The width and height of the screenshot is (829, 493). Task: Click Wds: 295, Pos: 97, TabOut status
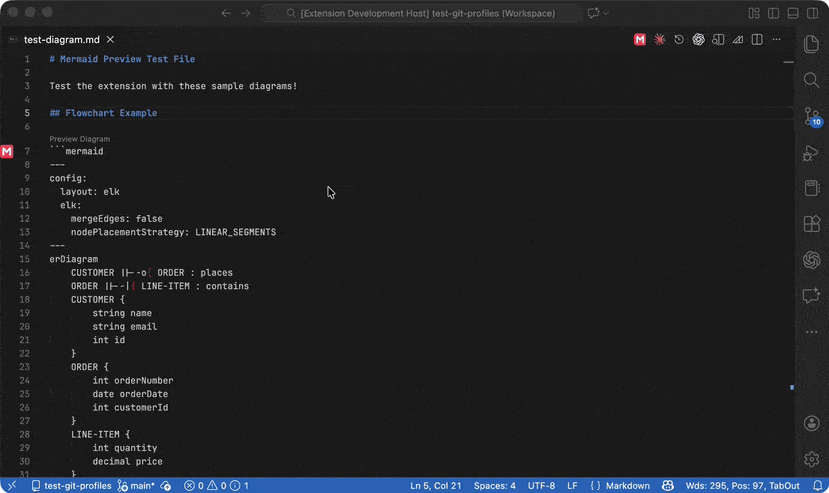(x=742, y=486)
